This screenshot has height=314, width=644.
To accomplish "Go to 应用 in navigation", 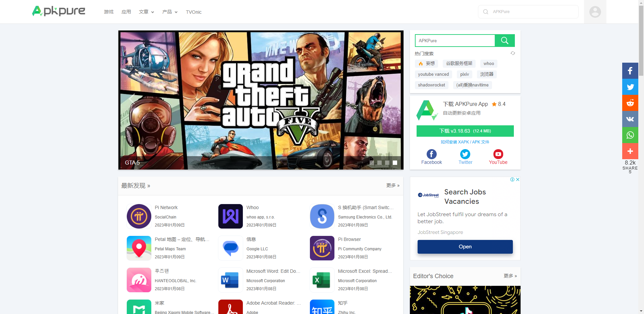I will pyautogui.click(x=126, y=12).
